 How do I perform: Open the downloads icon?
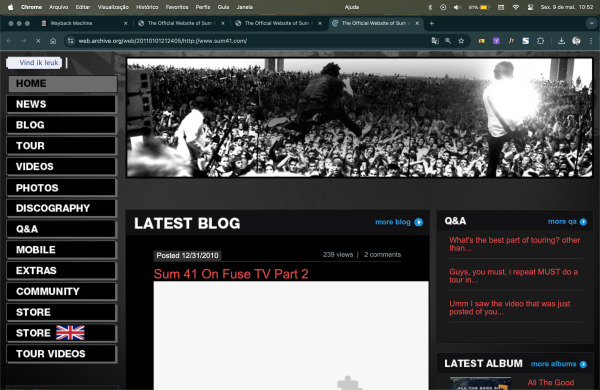pyautogui.click(x=561, y=41)
